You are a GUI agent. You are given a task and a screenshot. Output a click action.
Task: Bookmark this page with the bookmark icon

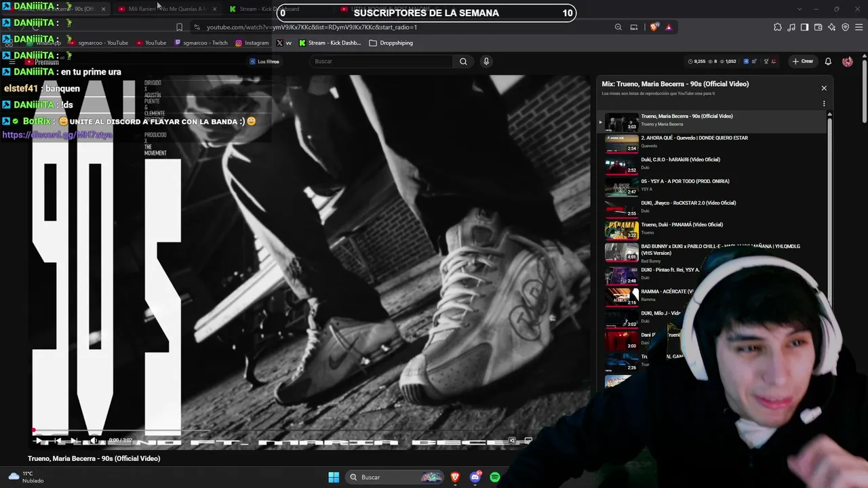(x=179, y=27)
